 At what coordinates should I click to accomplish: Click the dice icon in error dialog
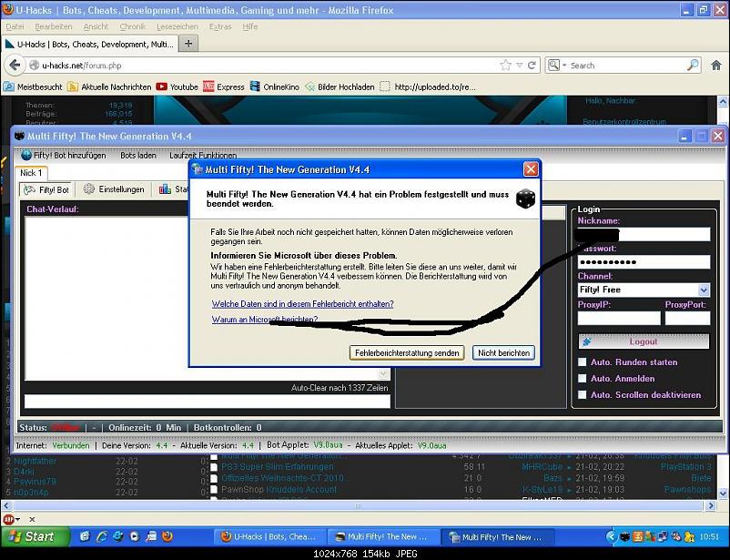click(x=525, y=199)
